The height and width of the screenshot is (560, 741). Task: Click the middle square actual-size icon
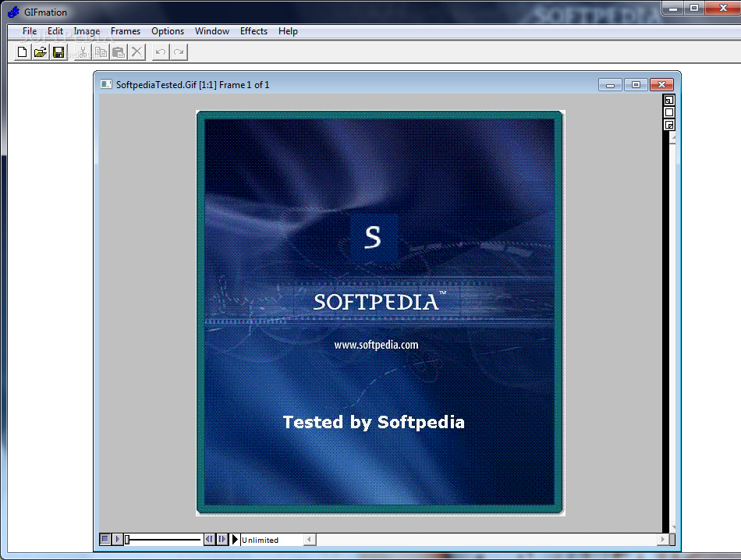[x=668, y=112]
